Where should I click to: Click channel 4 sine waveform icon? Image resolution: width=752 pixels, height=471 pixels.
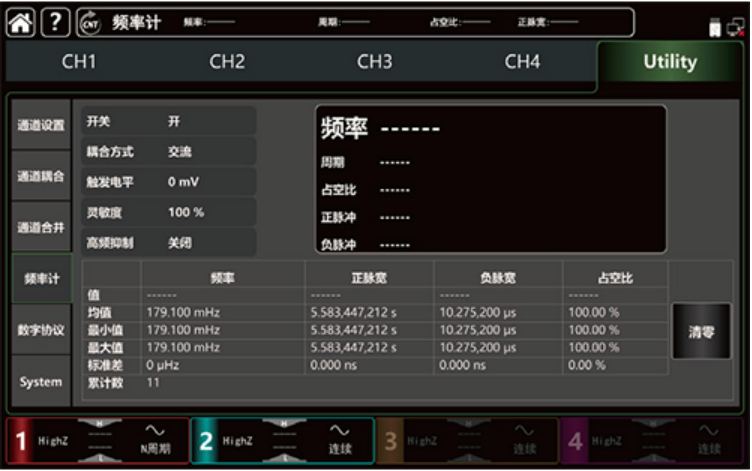tap(709, 430)
